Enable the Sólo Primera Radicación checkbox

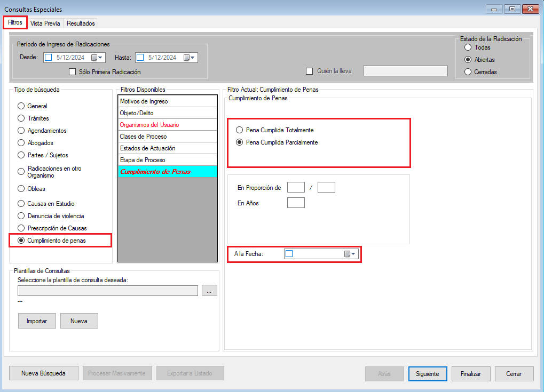(73, 72)
